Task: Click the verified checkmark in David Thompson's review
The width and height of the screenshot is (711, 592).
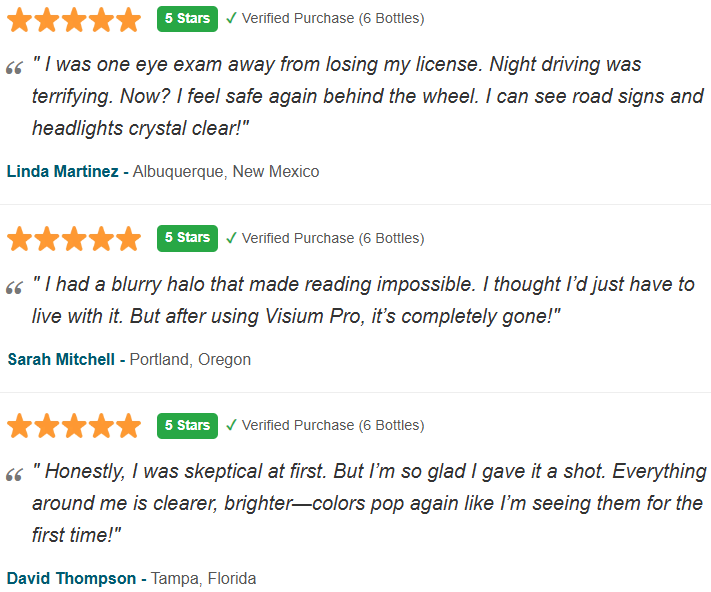Action: click(231, 425)
